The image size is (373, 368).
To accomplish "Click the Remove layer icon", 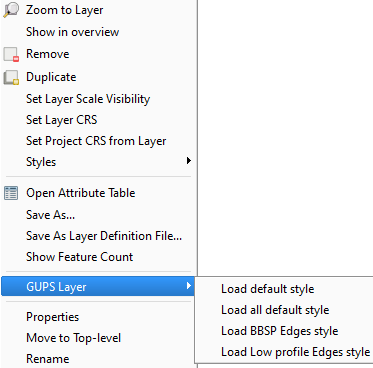I will 11,54.
